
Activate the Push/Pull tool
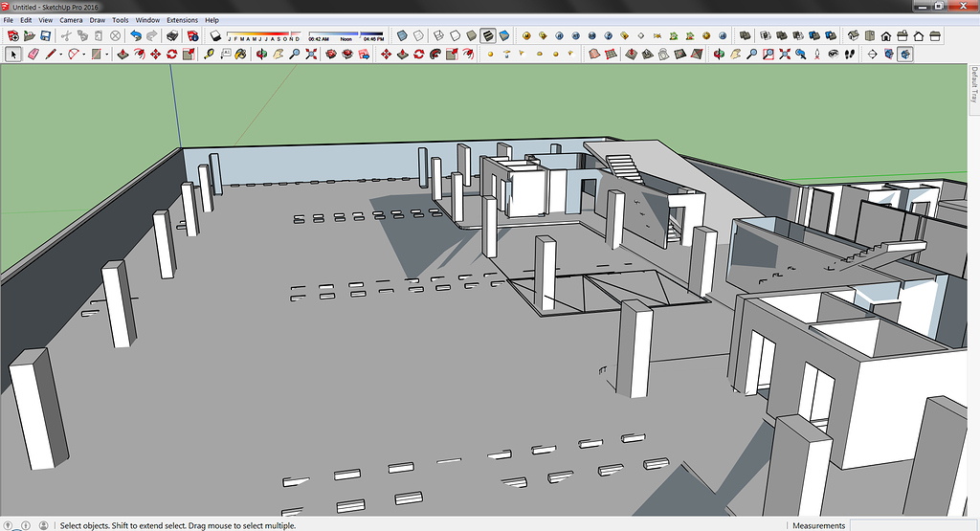pos(122,55)
